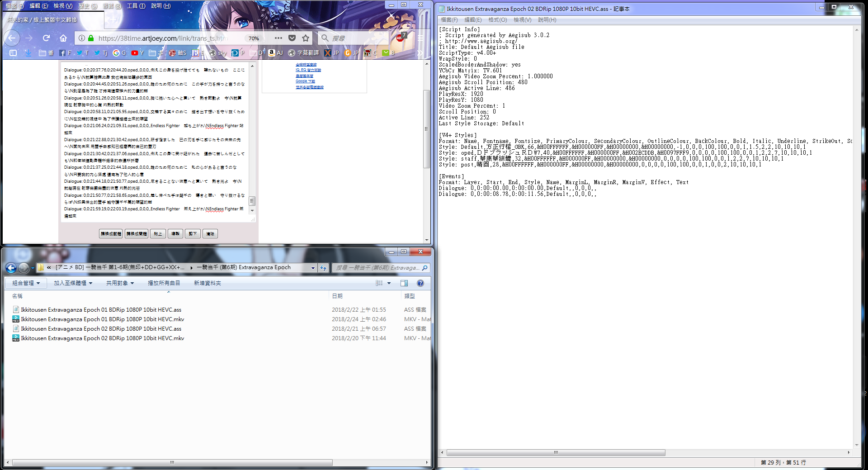Viewport: 868px width, 470px height.
Task: Click the Firefox search box
Action: pyautogui.click(x=353, y=38)
